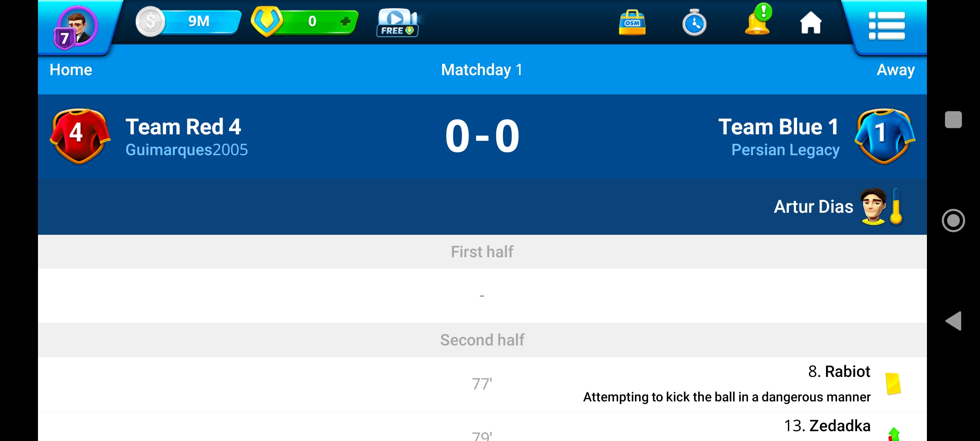Watch a free video for coins
The width and height of the screenshot is (980, 441).
[x=397, y=23]
